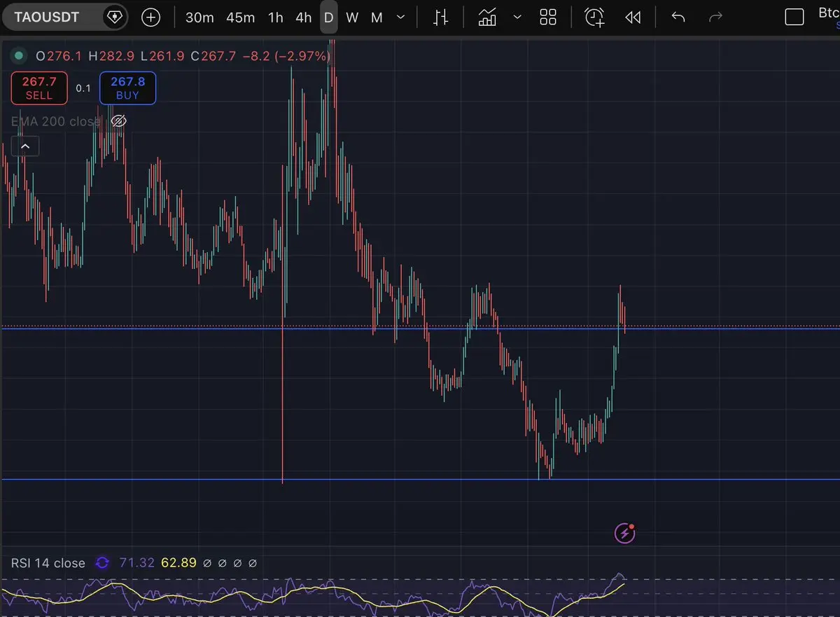Click the green market status dot
840x617 pixels.
pos(18,55)
